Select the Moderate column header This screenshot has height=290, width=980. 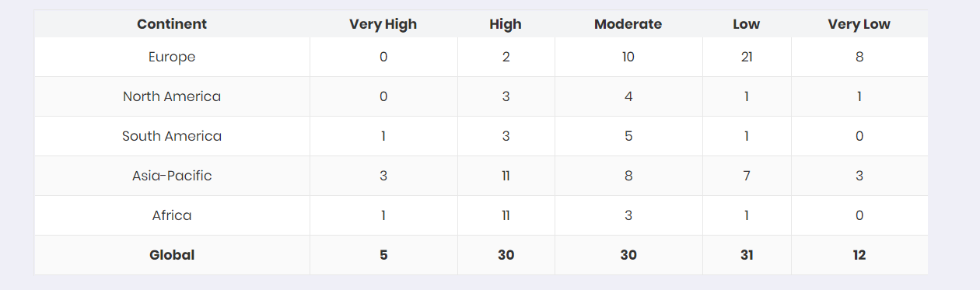628,24
